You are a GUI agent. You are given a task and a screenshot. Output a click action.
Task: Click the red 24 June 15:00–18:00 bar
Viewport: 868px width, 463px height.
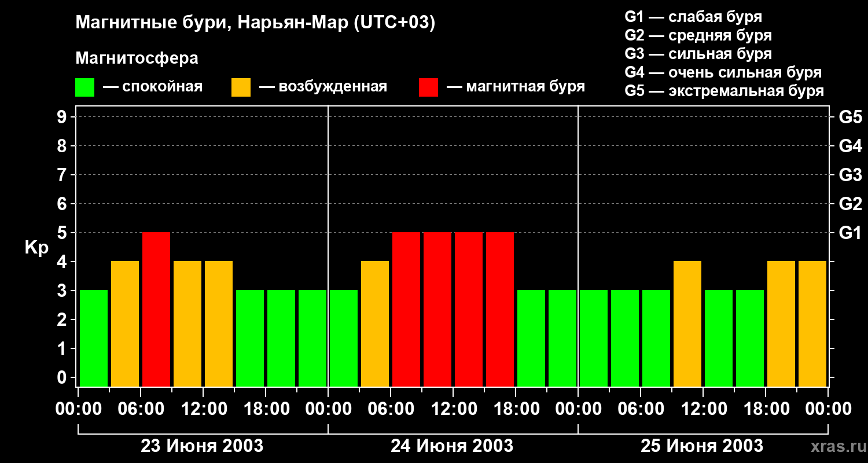click(500, 309)
